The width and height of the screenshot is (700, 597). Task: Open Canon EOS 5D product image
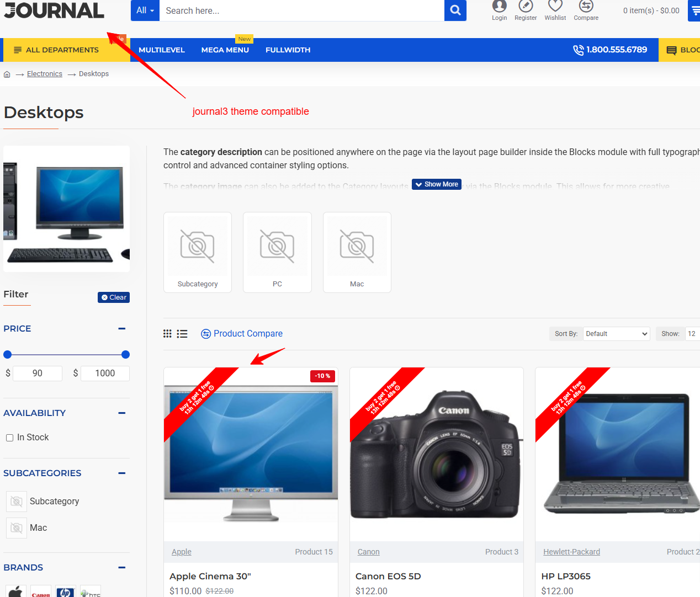click(x=437, y=454)
